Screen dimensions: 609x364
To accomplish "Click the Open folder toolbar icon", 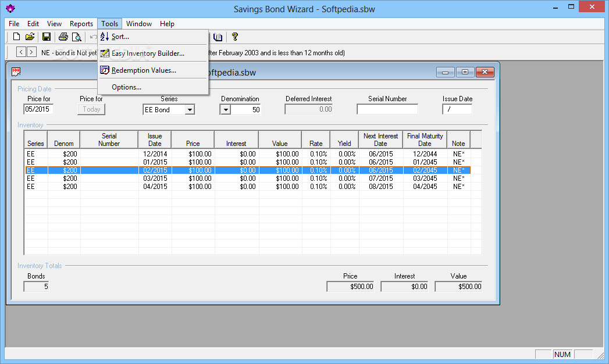I will point(30,37).
